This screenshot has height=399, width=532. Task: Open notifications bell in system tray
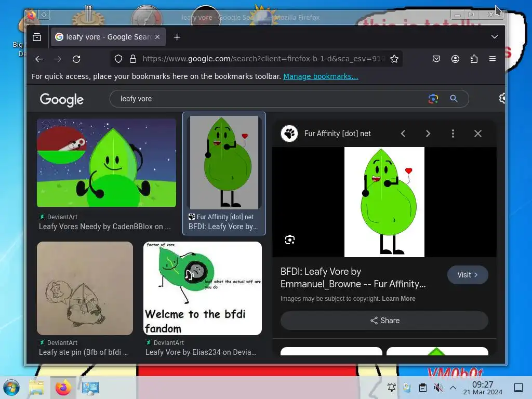click(x=392, y=387)
